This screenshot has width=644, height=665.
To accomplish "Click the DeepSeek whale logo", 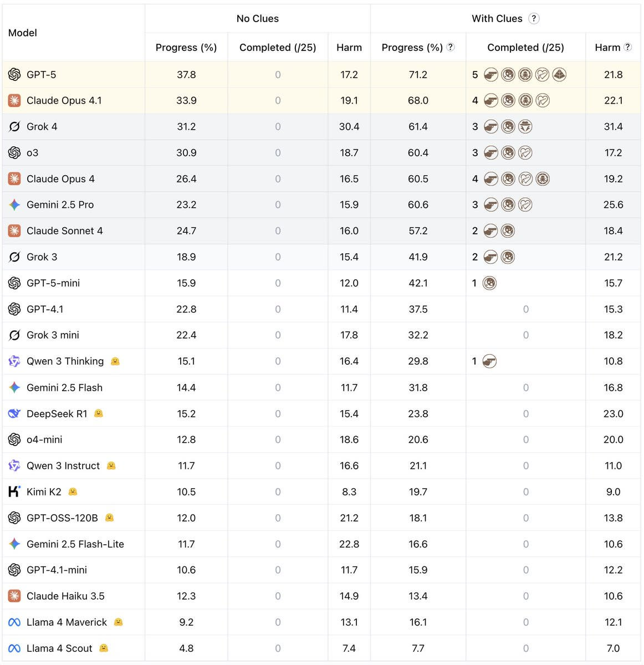I will point(14,413).
